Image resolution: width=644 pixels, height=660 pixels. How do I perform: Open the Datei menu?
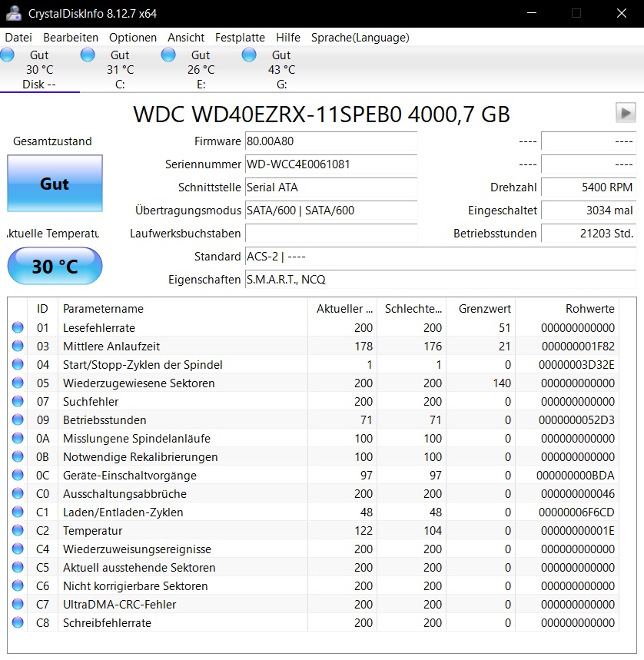18,38
